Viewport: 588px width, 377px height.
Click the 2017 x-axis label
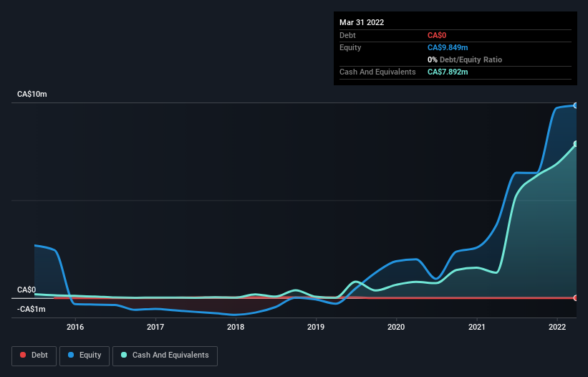point(155,327)
